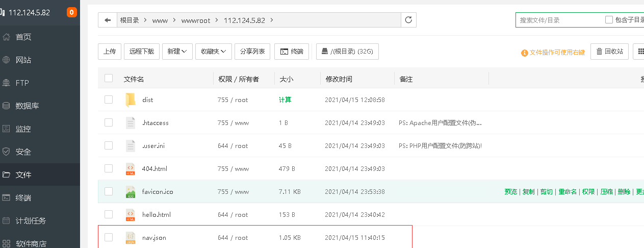
Task: Go to www in breadcrumb
Action: coord(160,20)
